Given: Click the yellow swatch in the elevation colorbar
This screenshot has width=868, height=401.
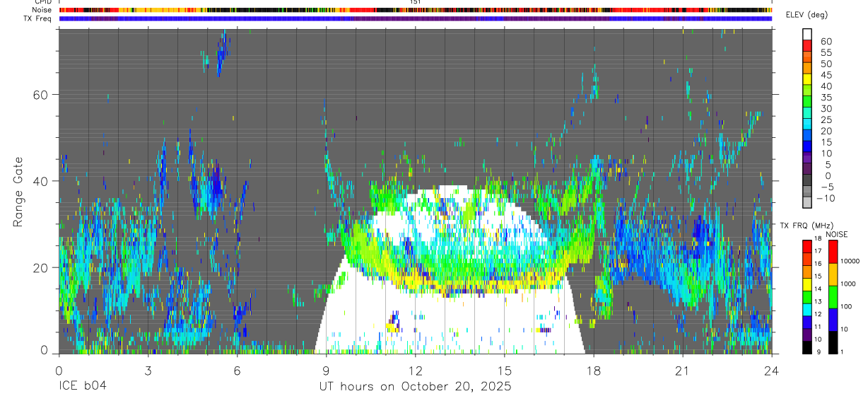Looking at the screenshot, I should tap(807, 80).
